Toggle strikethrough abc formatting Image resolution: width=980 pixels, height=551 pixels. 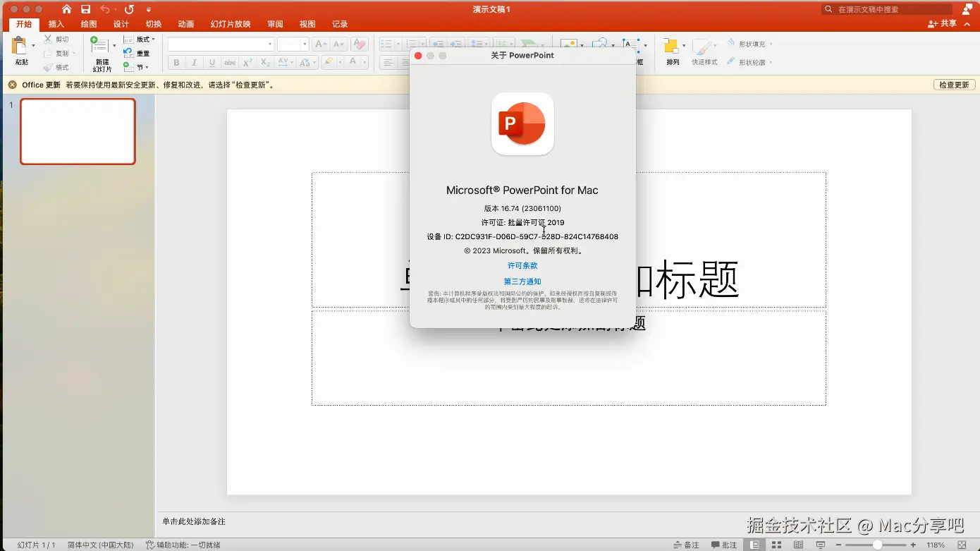[230, 63]
